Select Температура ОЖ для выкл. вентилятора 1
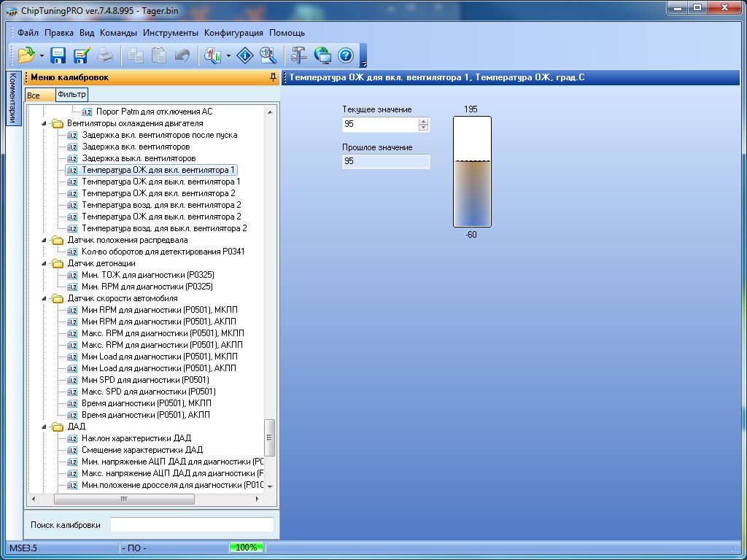 [160, 182]
